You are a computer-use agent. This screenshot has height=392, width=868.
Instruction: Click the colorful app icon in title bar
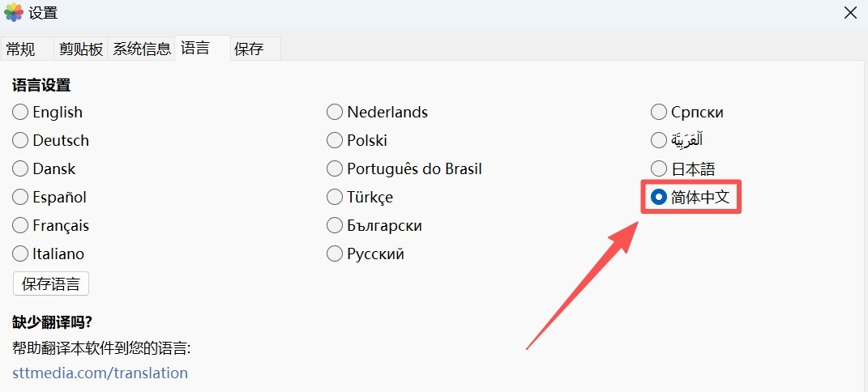click(x=13, y=13)
